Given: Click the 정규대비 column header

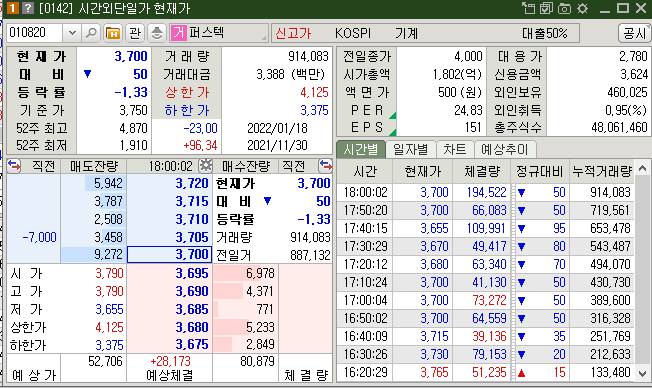Looking at the screenshot, I should coord(539,171).
